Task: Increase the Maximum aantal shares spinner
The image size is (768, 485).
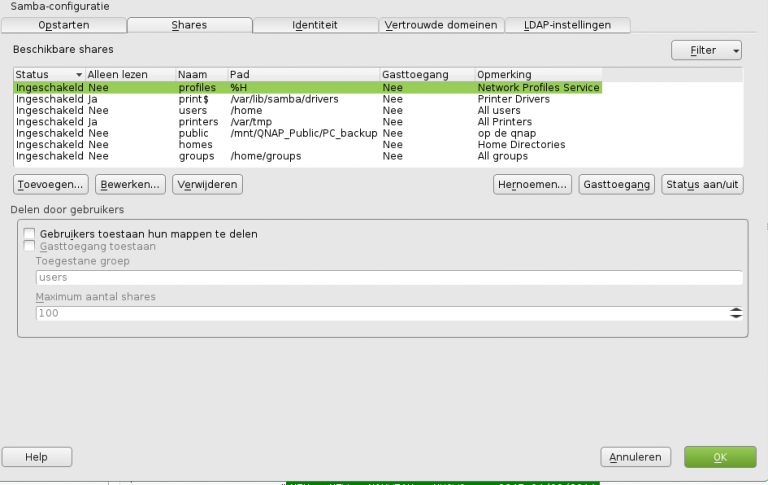Action: click(x=736, y=309)
